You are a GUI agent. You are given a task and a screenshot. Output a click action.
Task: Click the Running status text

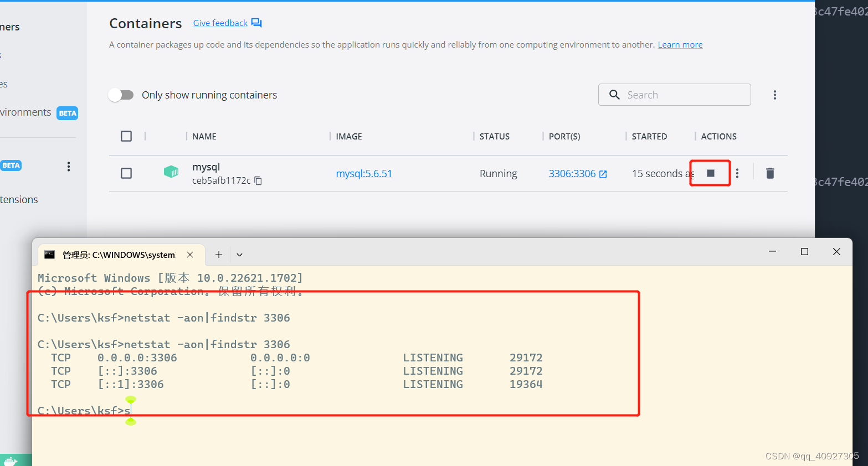tap(498, 173)
